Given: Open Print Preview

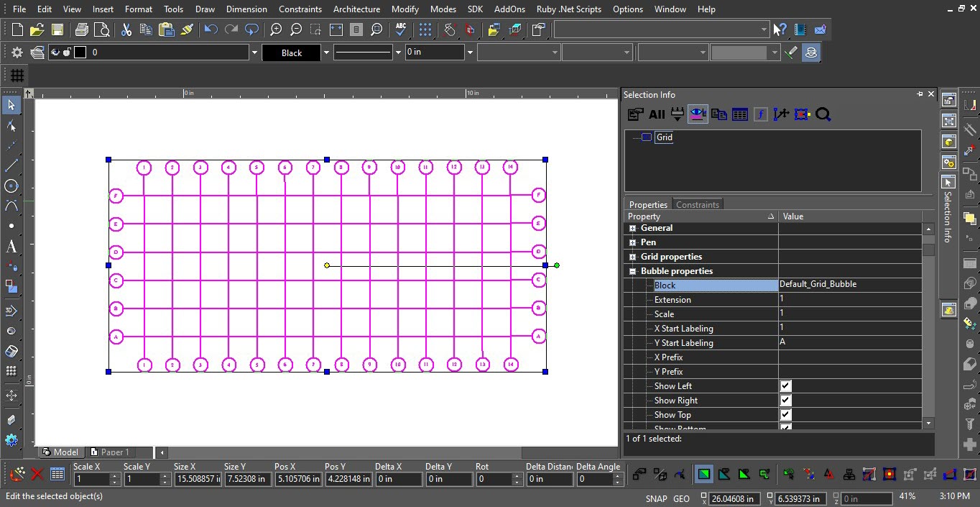Looking at the screenshot, I should 102,29.
